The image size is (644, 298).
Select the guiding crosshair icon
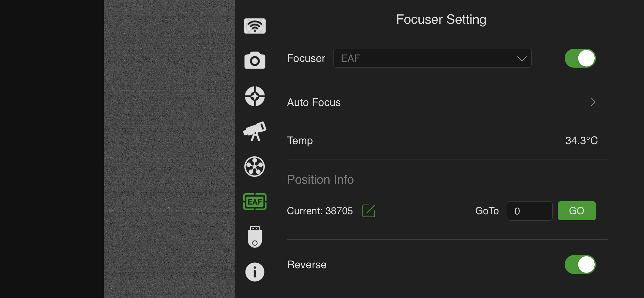click(x=255, y=96)
